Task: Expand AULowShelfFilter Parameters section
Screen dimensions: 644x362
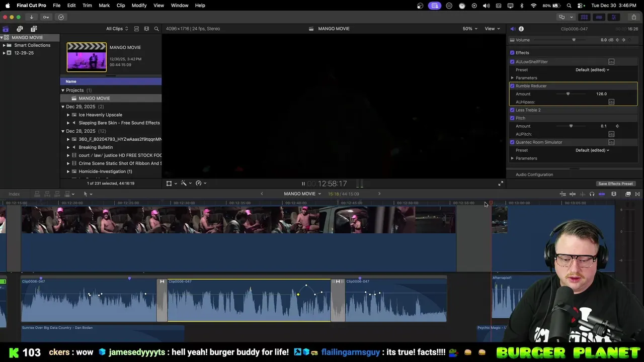Action: pos(512,78)
